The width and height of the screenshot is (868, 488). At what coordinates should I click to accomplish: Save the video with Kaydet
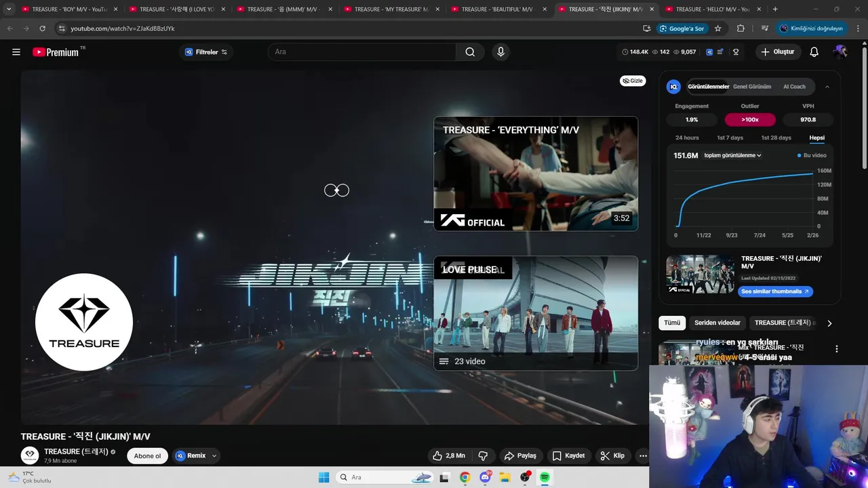coord(568,455)
